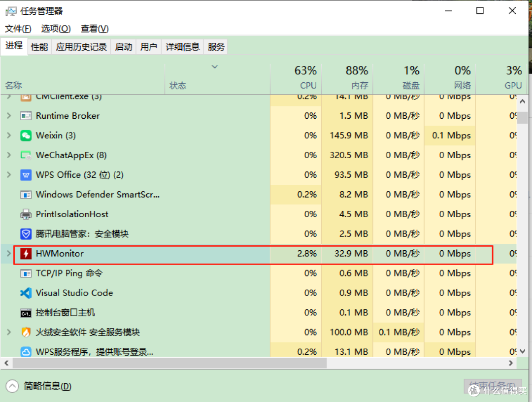Image resolution: width=532 pixels, height=402 pixels.
Task: Select the 进程 tab
Action: (14, 46)
